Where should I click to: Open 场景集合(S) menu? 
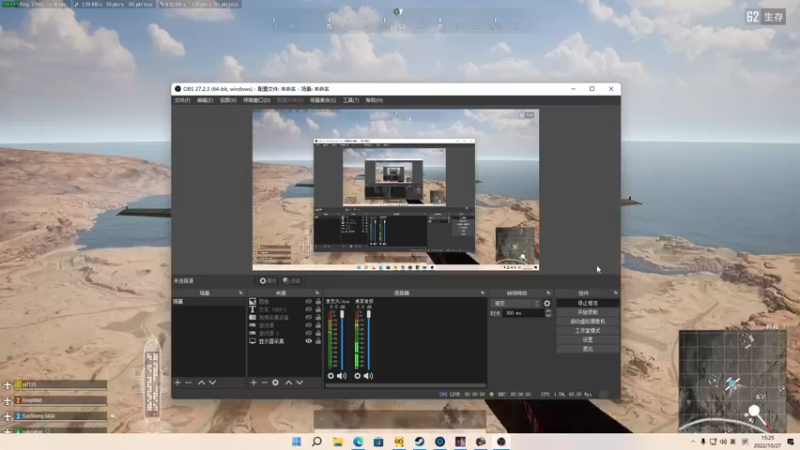[323, 101]
